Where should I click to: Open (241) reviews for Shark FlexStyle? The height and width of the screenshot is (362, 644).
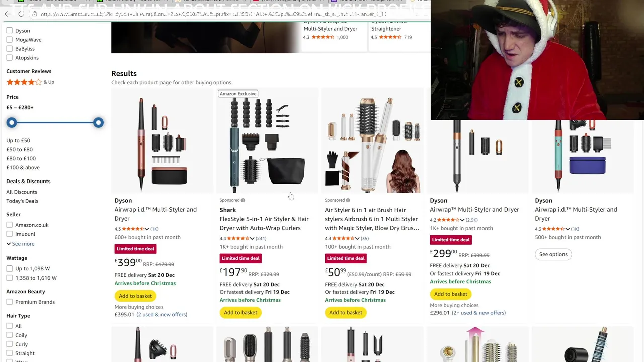[x=261, y=239]
